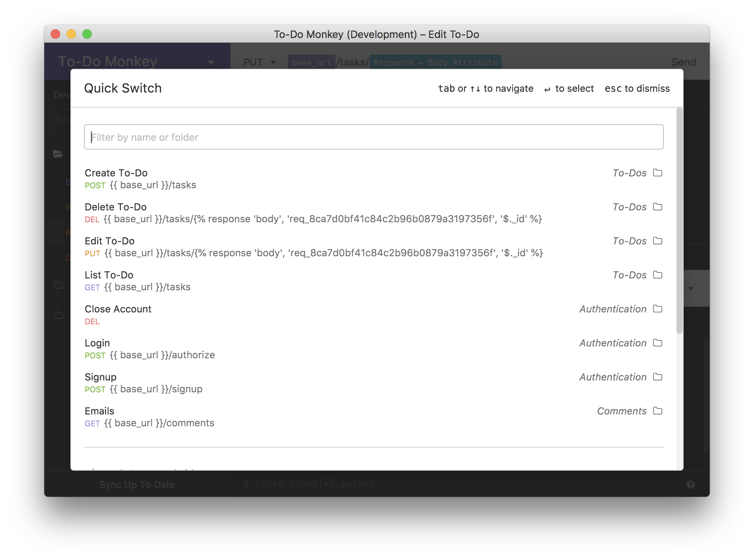
Task: Click the folder icon in the left sidebar
Action: (x=58, y=154)
